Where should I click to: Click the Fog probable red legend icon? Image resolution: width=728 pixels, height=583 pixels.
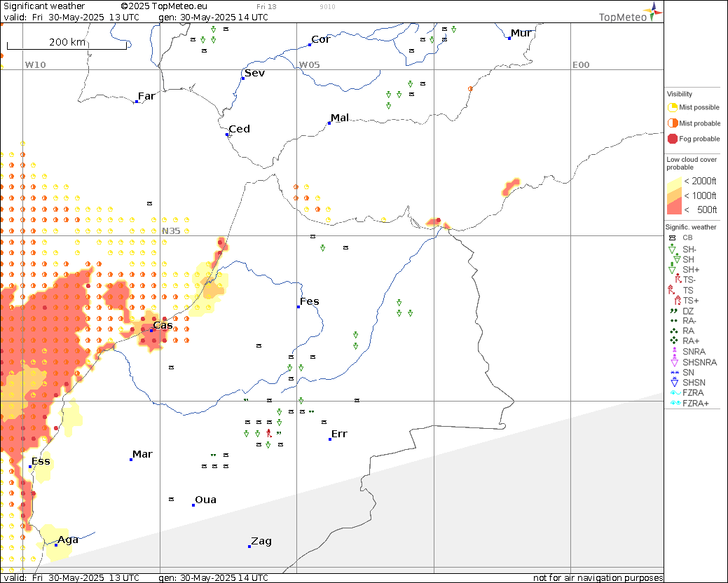pos(672,139)
